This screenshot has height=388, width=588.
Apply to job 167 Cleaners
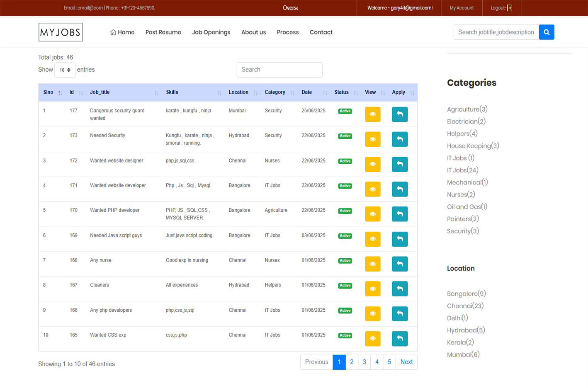(x=400, y=289)
